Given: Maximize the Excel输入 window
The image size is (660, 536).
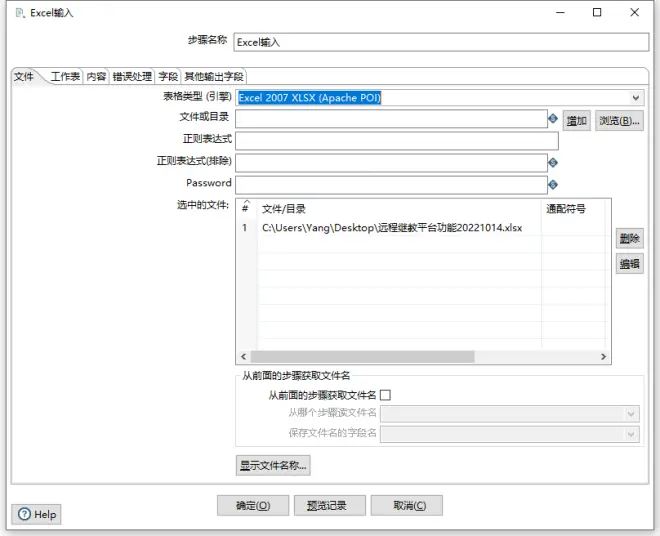Looking at the screenshot, I should click(x=597, y=13).
